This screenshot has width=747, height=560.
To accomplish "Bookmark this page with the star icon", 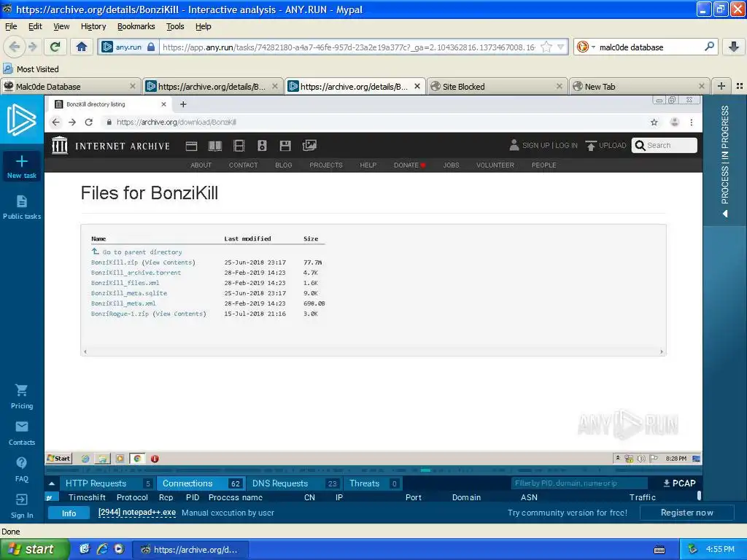I will click(547, 47).
